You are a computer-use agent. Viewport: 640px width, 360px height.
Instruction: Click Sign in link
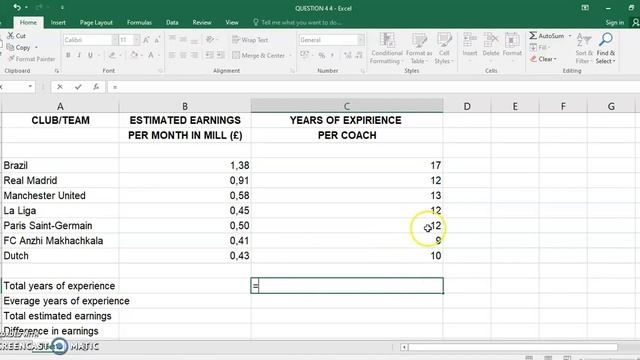click(615, 22)
